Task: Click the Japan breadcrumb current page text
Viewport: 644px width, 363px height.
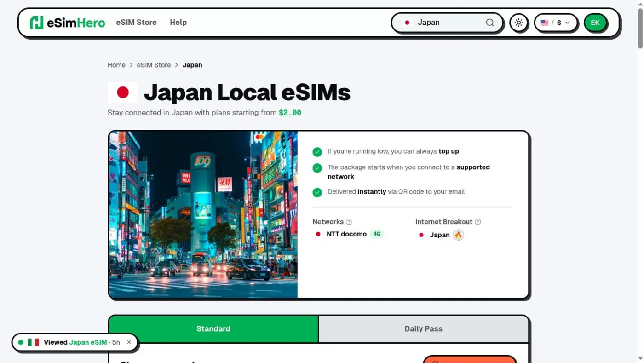Action: 192,65
